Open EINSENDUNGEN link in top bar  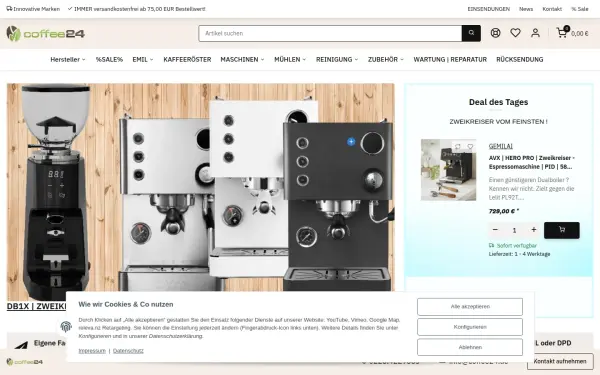(x=489, y=9)
